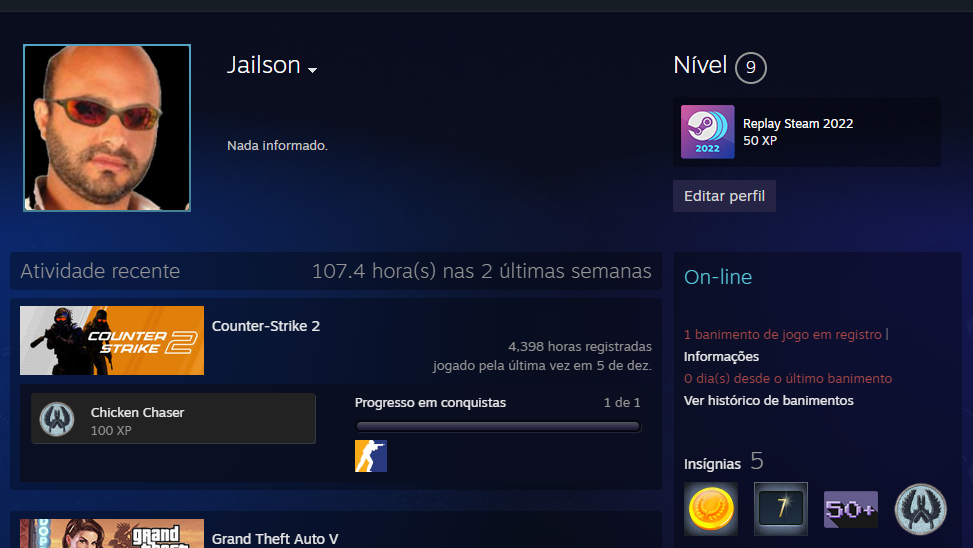Open the Chicken Chaser 100 XP badge card
This screenshot has height=548, width=973.
tap(173, 418)
